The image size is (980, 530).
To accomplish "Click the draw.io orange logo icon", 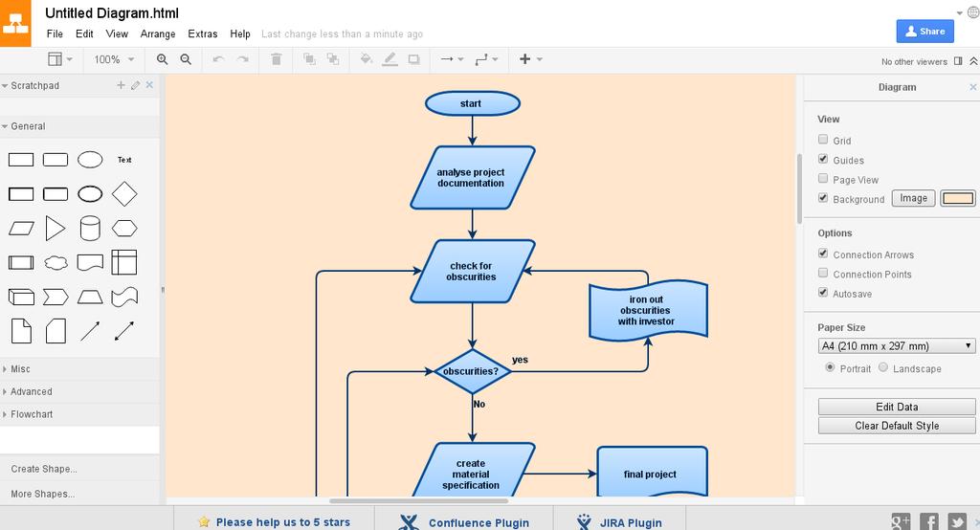I will click(15, 23).
